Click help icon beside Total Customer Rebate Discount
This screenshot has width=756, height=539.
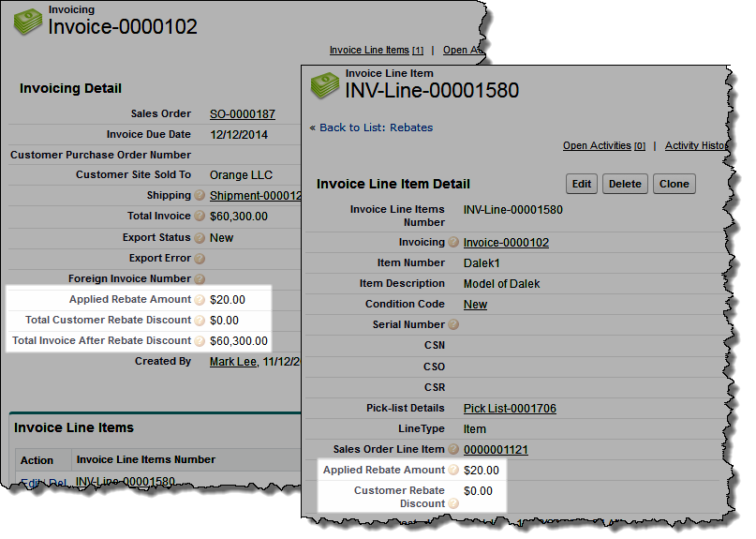click(200, 321)
